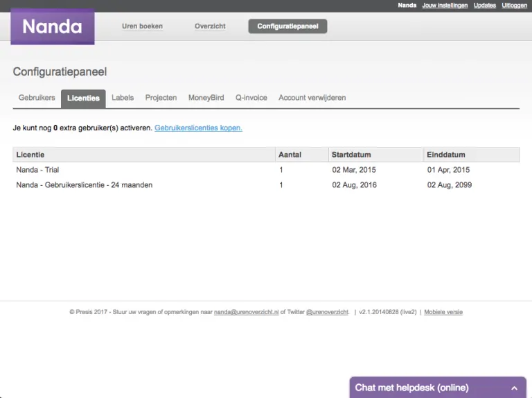Open Uren boeken page
This screenshot has height=398, width=532.
pyautogui.click(x=142, y=26)
